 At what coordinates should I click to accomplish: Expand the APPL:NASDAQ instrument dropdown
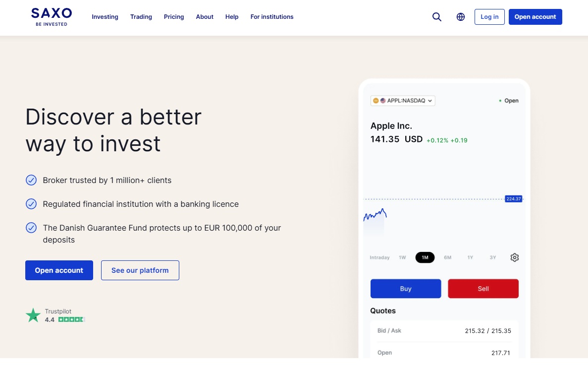point(403,101)
